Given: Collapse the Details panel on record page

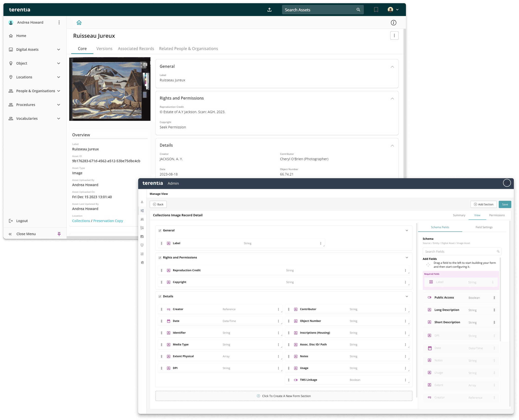Looking at the screenshot, I should point(392,146).
